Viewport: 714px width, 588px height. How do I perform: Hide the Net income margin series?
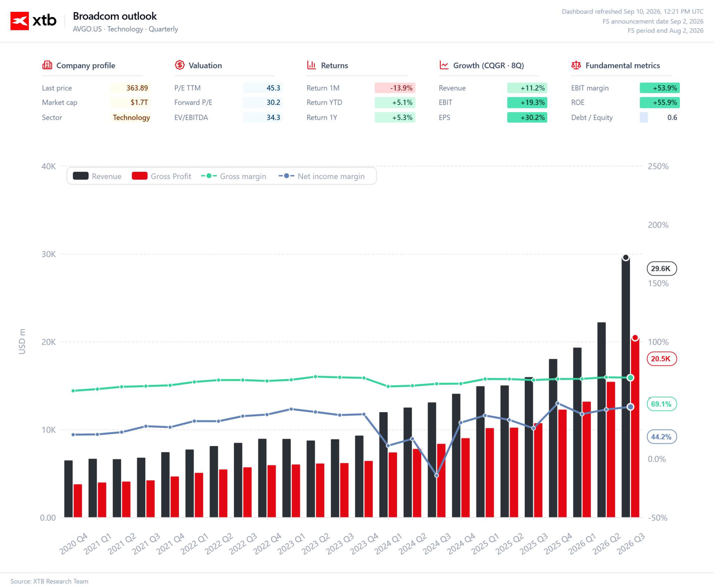click(x=321, y=176)
